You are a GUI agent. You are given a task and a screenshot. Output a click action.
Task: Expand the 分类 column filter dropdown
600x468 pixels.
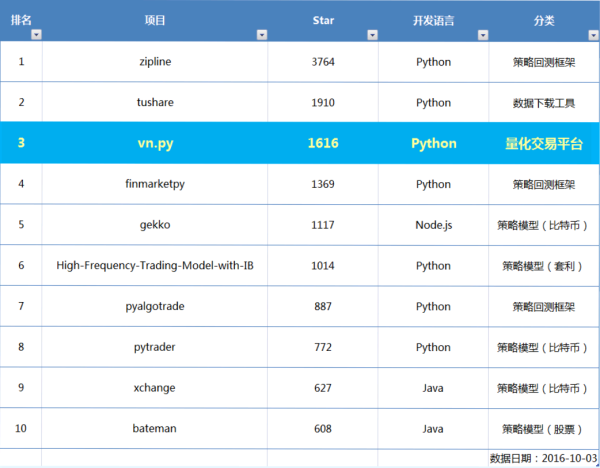pyautogui.click(x=592, y=34)
